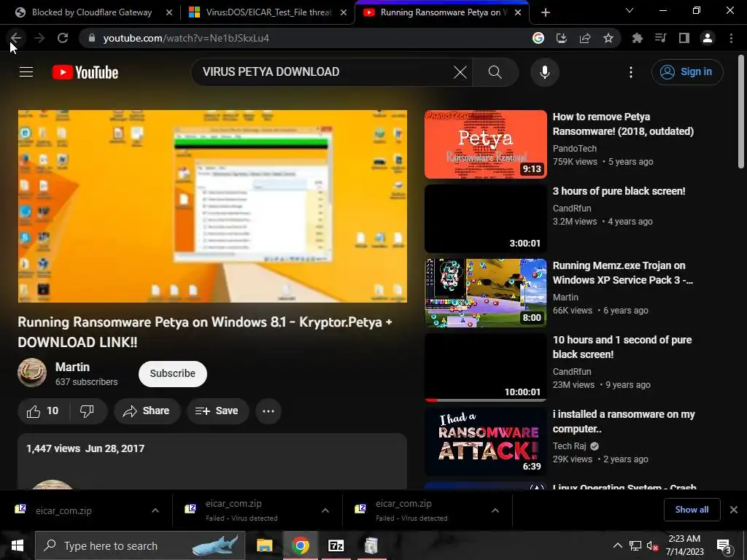Clear the search box with the X
Image resolution: width=747 pixels, height=560 pixels.
(460, 72)
